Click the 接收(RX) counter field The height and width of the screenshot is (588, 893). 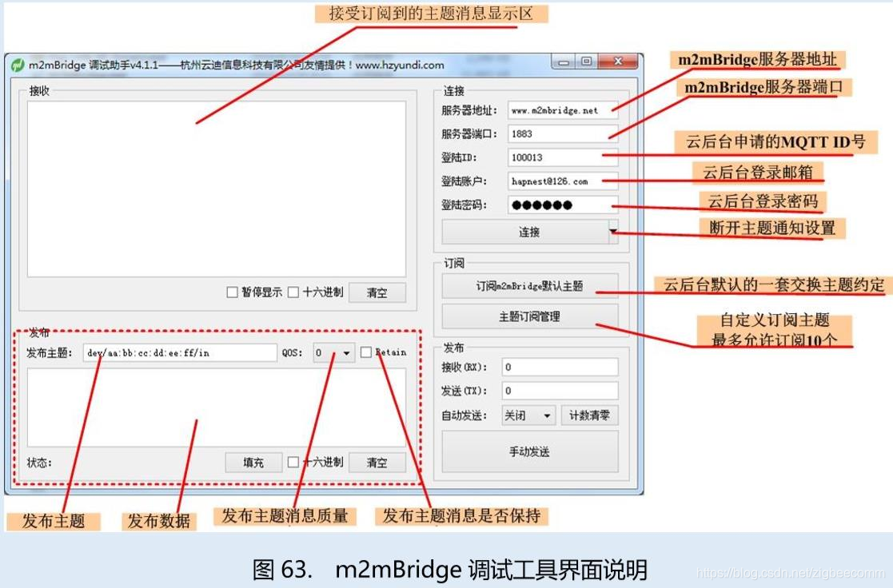[x=560, y=367]
